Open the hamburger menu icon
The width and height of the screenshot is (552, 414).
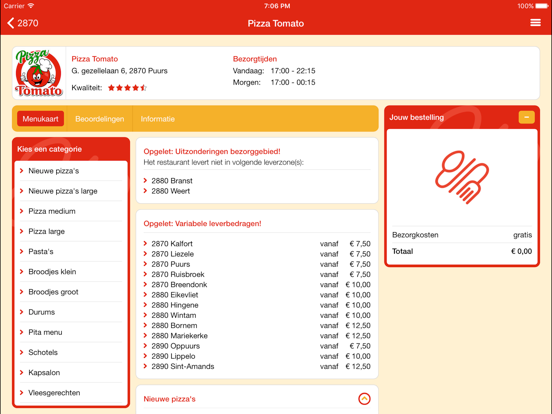[x=535, y=23]
